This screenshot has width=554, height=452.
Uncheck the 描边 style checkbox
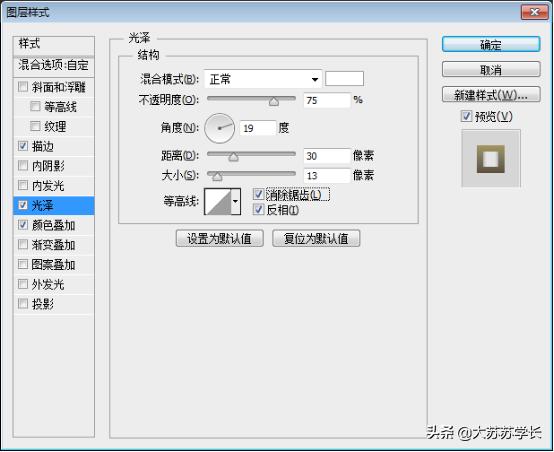pos(23,146)
